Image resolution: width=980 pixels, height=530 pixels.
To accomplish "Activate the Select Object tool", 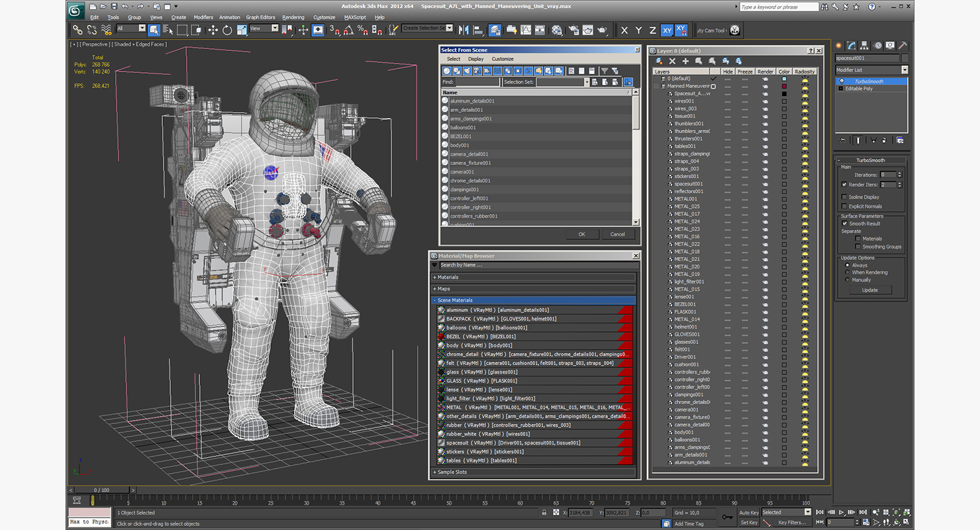I will (154, 30).
